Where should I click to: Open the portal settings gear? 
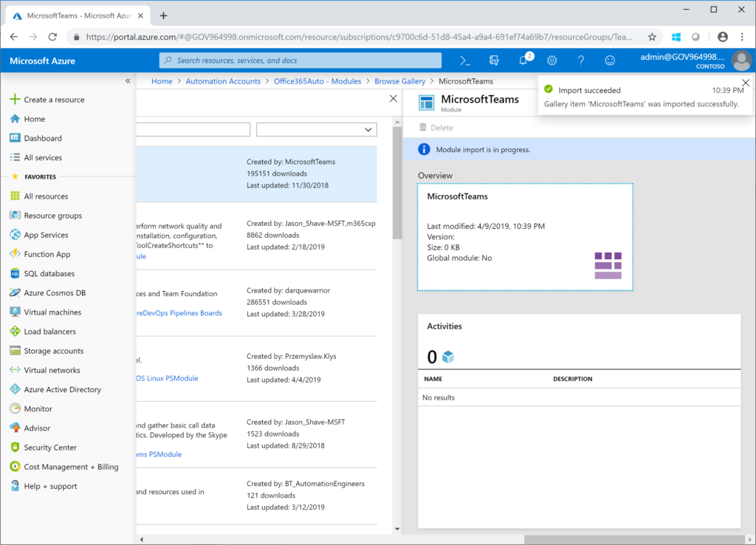click(551, 60)
